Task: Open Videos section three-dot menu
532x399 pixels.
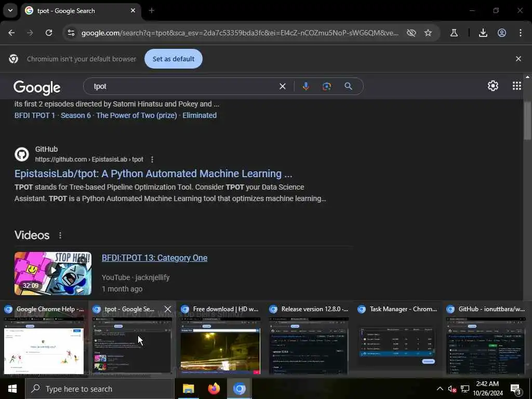Action: tap(60, 235)
